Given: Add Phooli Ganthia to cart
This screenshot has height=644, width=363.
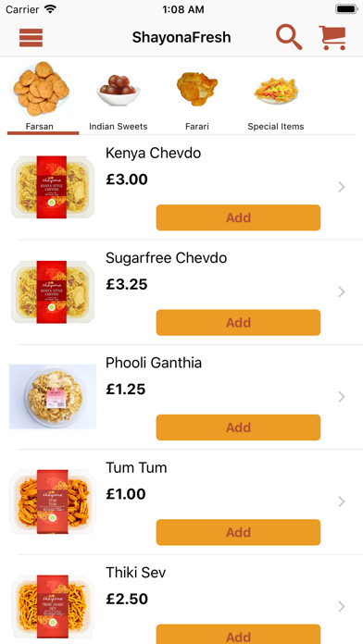Looking at the screenshot, I should tap(238, 427).
